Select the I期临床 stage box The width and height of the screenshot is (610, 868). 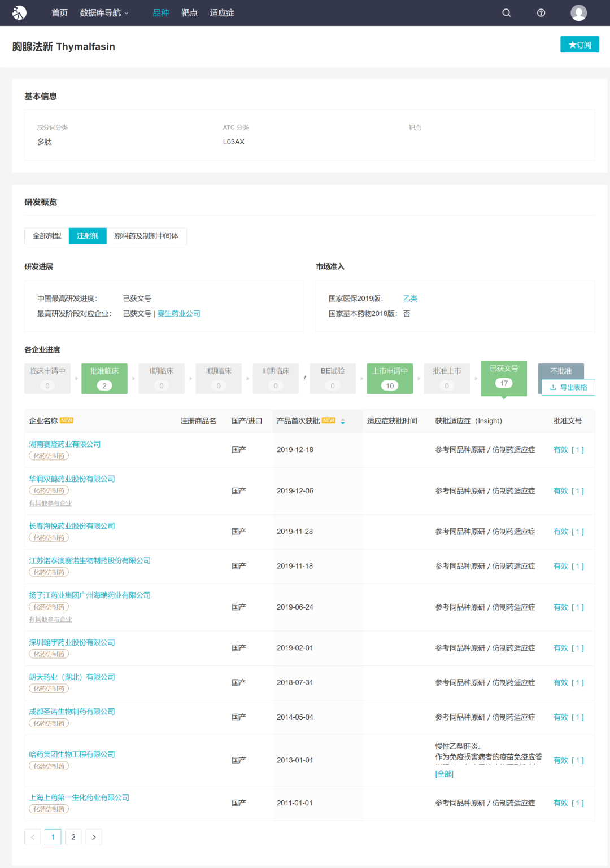162,378
